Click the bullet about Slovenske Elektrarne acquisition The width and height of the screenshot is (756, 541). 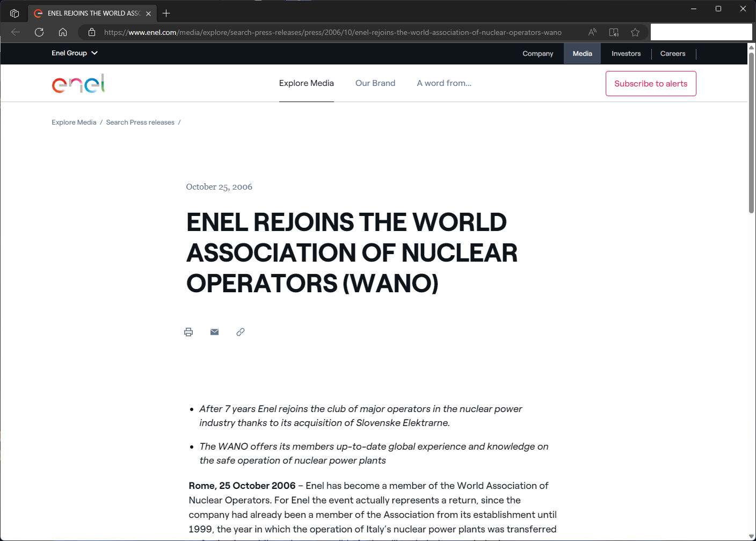point(360,416)
